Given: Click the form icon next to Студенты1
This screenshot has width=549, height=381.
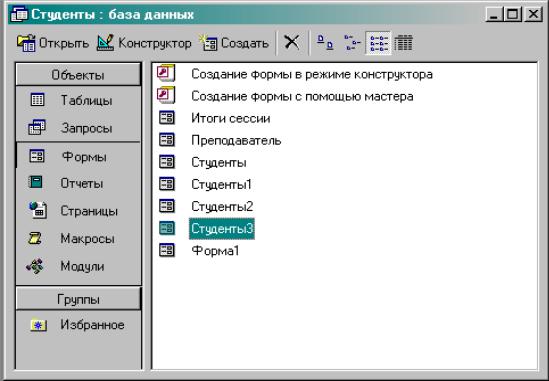Looking at the screenshot, I should click(167, 184).
